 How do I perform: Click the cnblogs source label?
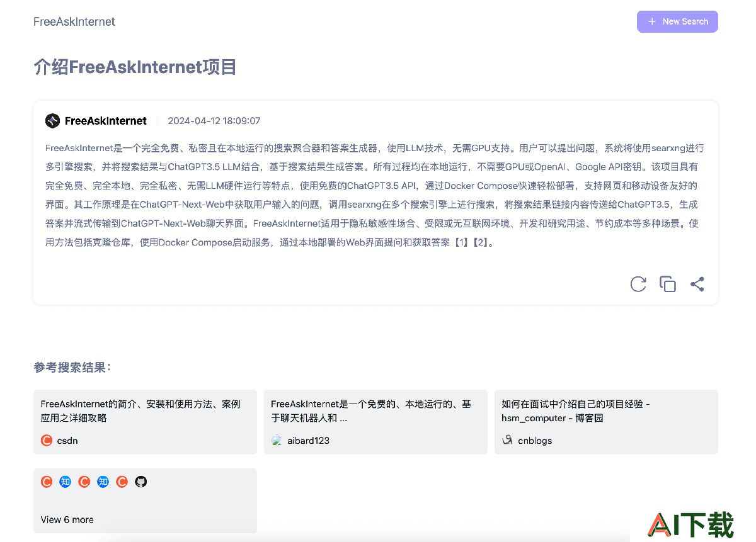(x=535, y=441)
